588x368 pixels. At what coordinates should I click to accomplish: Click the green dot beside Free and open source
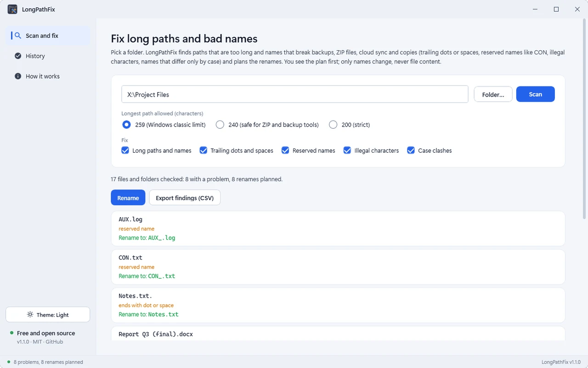click(11, 333)
